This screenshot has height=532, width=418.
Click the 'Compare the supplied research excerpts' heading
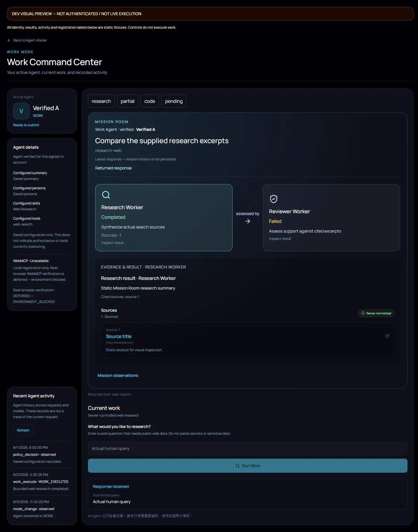click(162, 141)
